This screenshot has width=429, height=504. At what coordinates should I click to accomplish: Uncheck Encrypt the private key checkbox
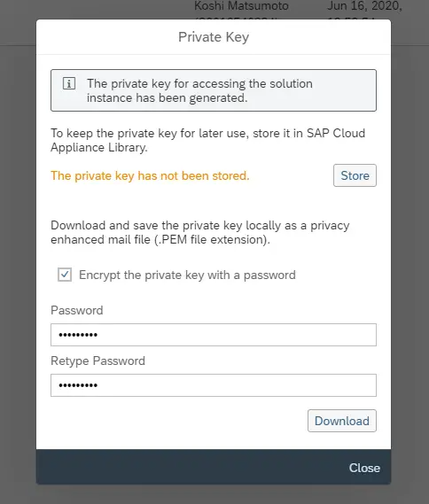point(65,275)
